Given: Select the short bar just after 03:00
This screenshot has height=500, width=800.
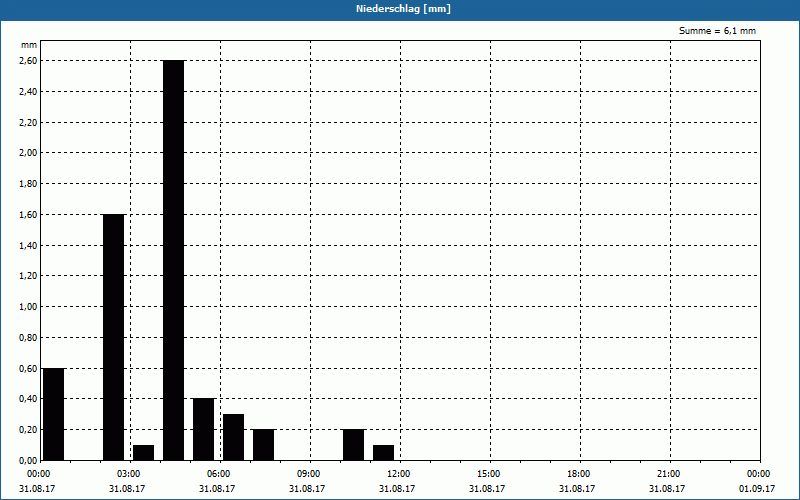Looking at the screenshot, I should pyautogui.click(x=143, y=452).
